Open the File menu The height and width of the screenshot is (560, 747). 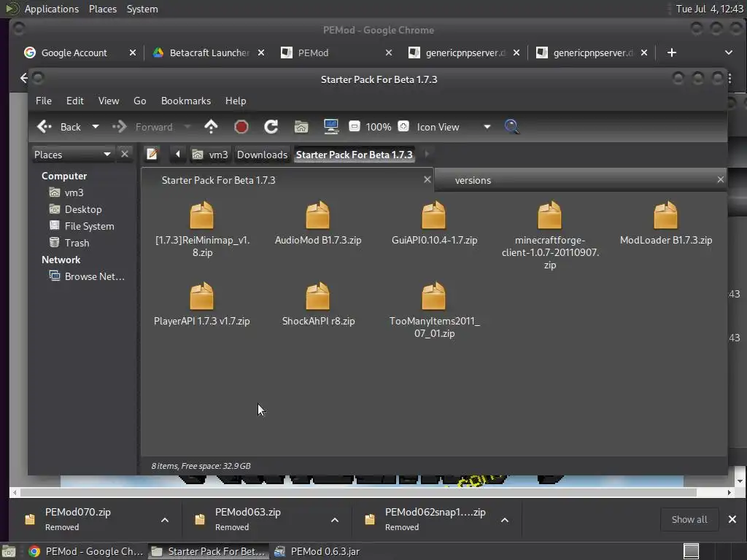tap(43, 101)
